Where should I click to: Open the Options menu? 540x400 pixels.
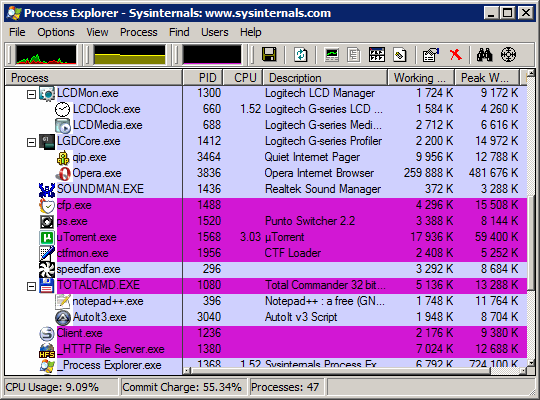[x=56, y=32]
